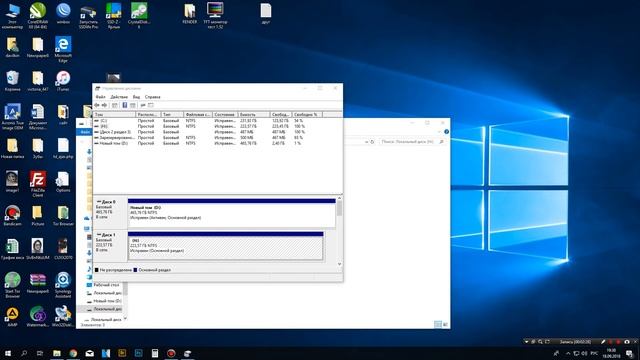Select Новый том (D:) partition block on Диск 0
Viewport: 640px width, 360px height.
[x=231, y=213]
